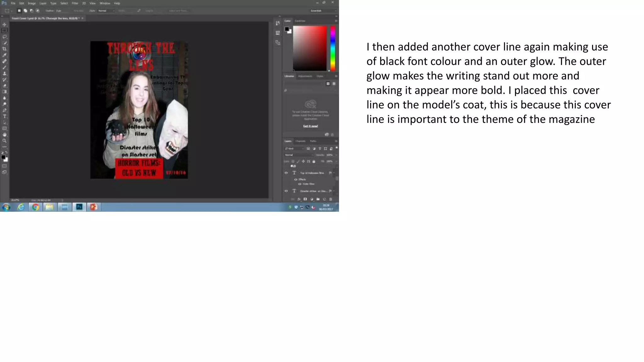Open the File menu
644x362 pixels.
click(x=13, y=3)
